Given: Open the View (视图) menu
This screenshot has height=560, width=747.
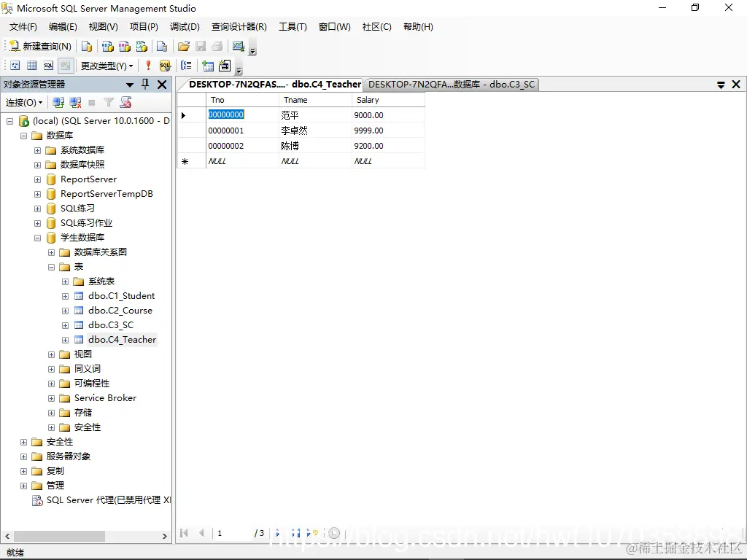Looking at the screenshot, I should 103,27.
